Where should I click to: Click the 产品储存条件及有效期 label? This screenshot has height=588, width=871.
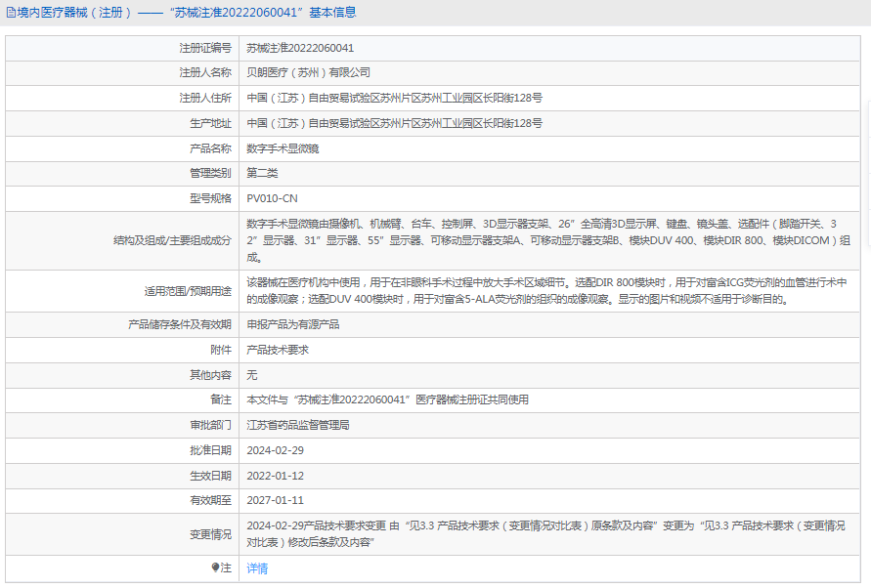(x=180, y=324)
